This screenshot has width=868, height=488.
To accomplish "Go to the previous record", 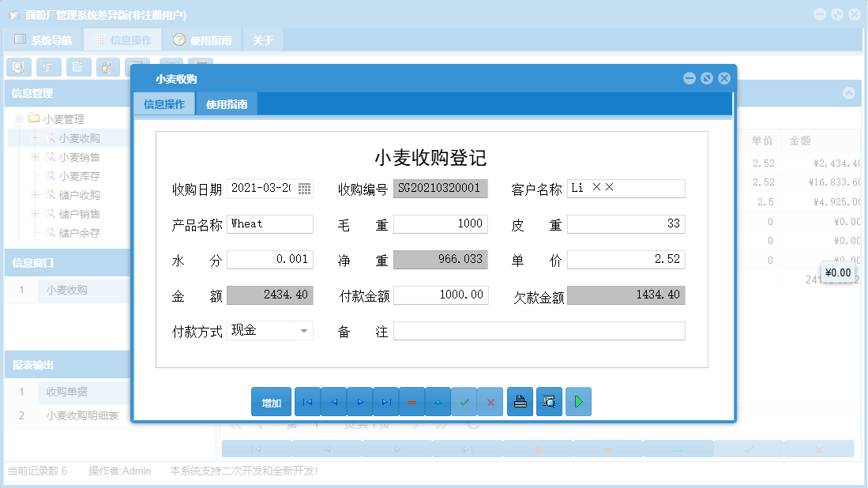I will (333, 401).
